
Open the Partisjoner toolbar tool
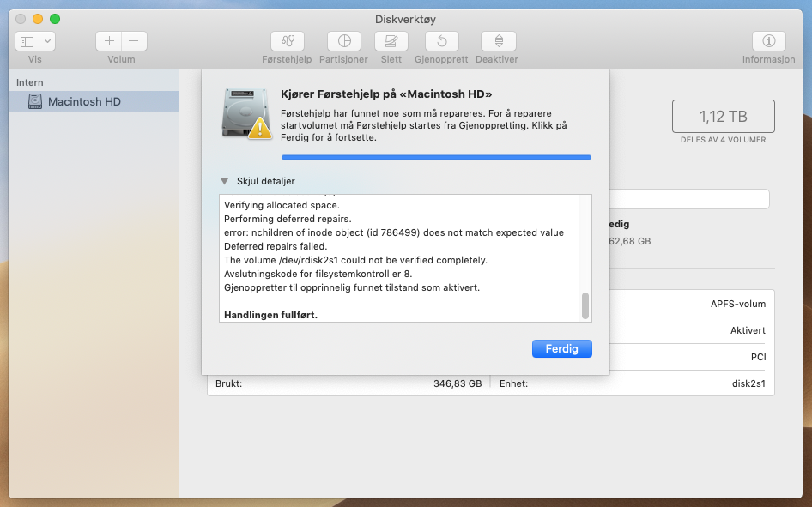(344, 41)
